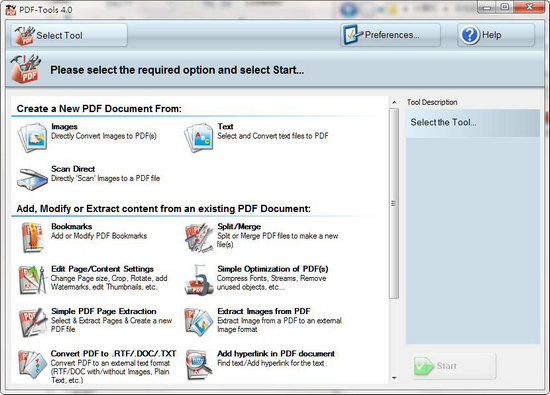Close the PDF-Tools window
This screenshot has width=550, height=395.
[529, 7]
